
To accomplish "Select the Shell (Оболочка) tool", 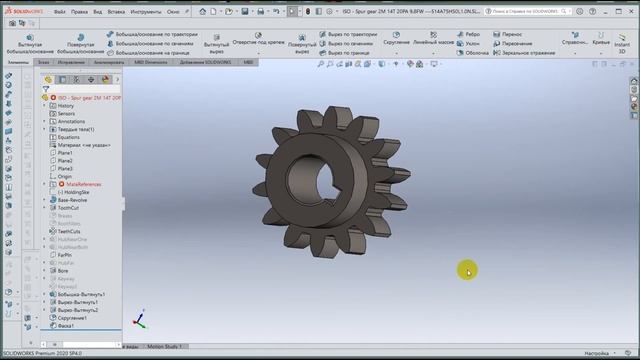I will point(473,53).
